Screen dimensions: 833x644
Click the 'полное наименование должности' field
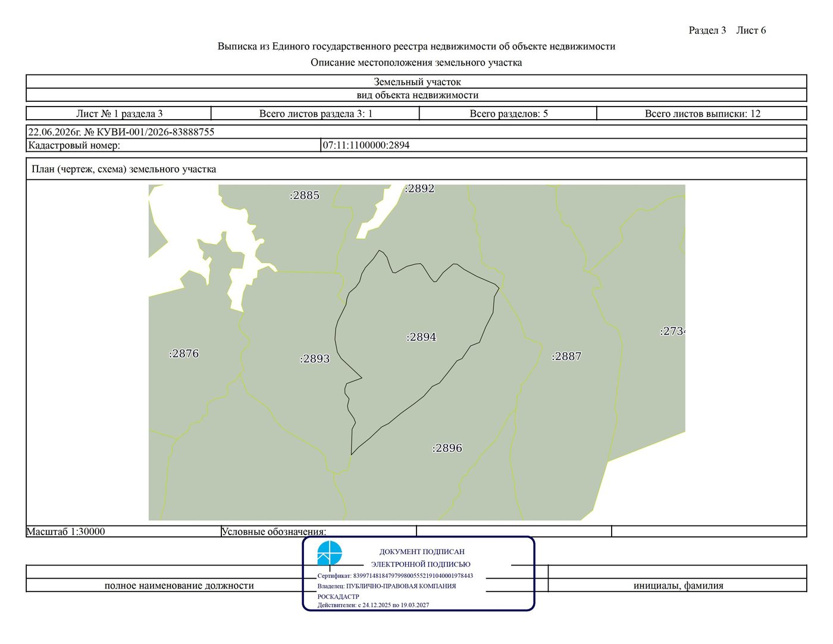pyautogui.click(x=179, y=586)
